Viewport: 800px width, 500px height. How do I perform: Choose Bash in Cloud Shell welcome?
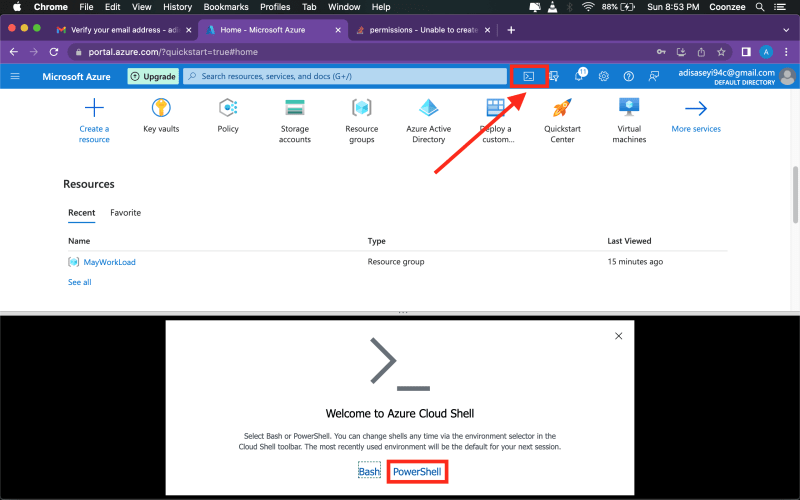(x=369, y=472)
